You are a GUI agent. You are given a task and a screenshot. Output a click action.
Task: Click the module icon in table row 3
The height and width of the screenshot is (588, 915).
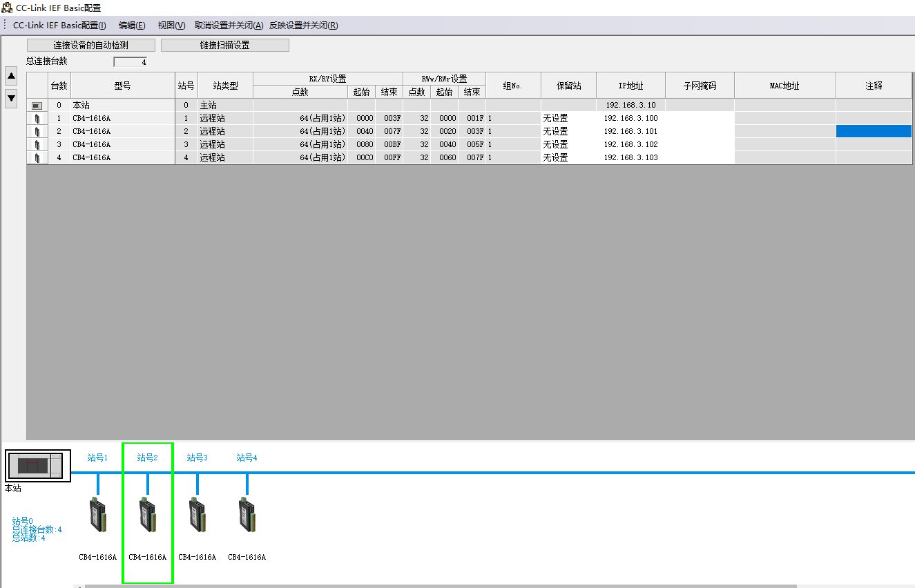37,145
